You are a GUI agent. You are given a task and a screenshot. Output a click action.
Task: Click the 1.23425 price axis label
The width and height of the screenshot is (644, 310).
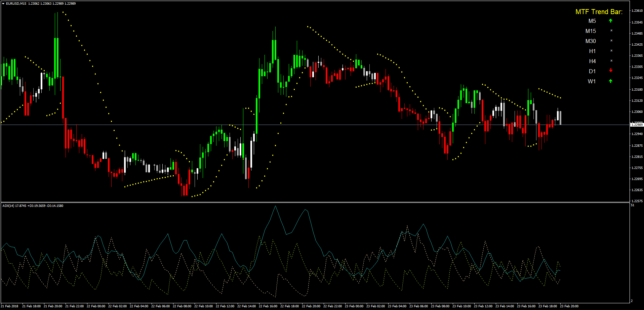(x=637, y=45)
